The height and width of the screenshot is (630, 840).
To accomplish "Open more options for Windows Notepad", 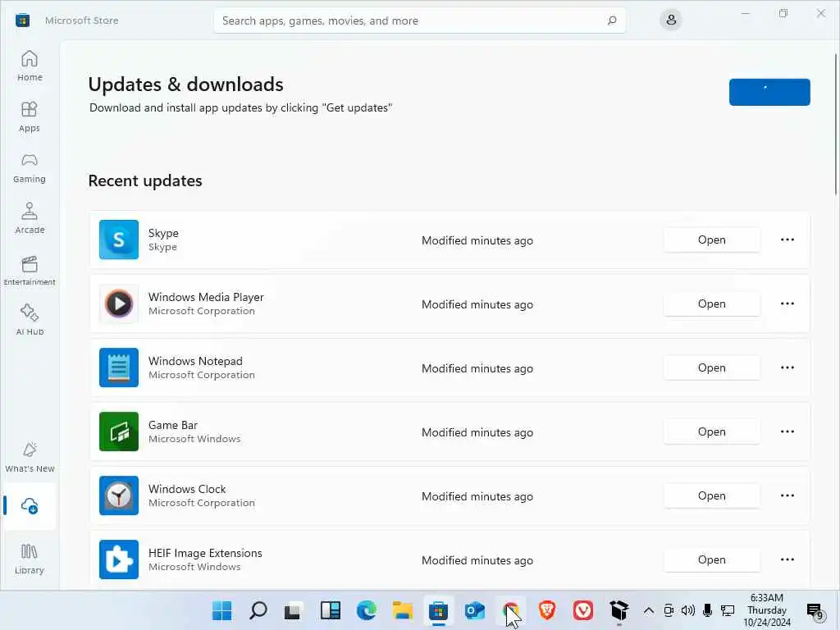I will coord(787,367).
